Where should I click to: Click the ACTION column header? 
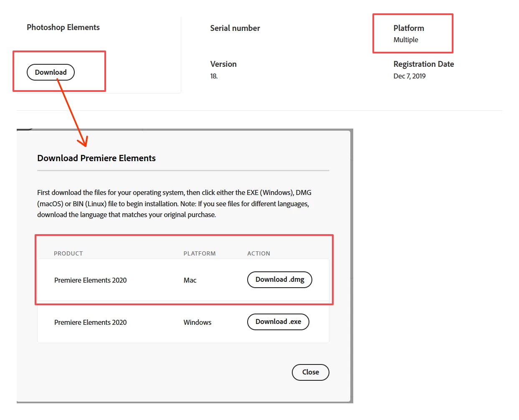click(x=259, y=253)
